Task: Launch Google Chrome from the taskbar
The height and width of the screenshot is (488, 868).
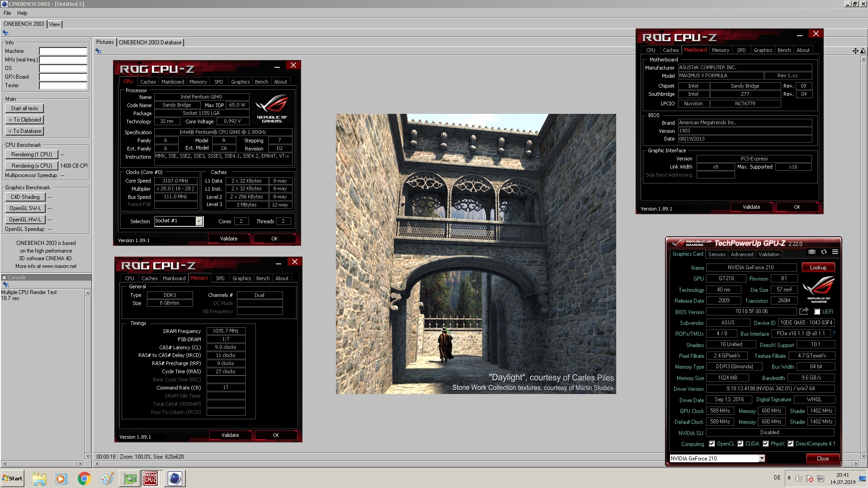Action: (x=84, y=479)
